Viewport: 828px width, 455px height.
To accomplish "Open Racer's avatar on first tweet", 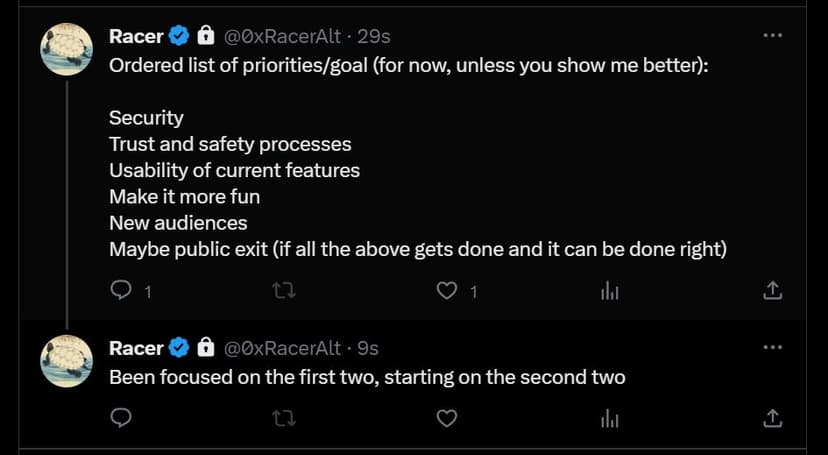I will click(67, 49).
